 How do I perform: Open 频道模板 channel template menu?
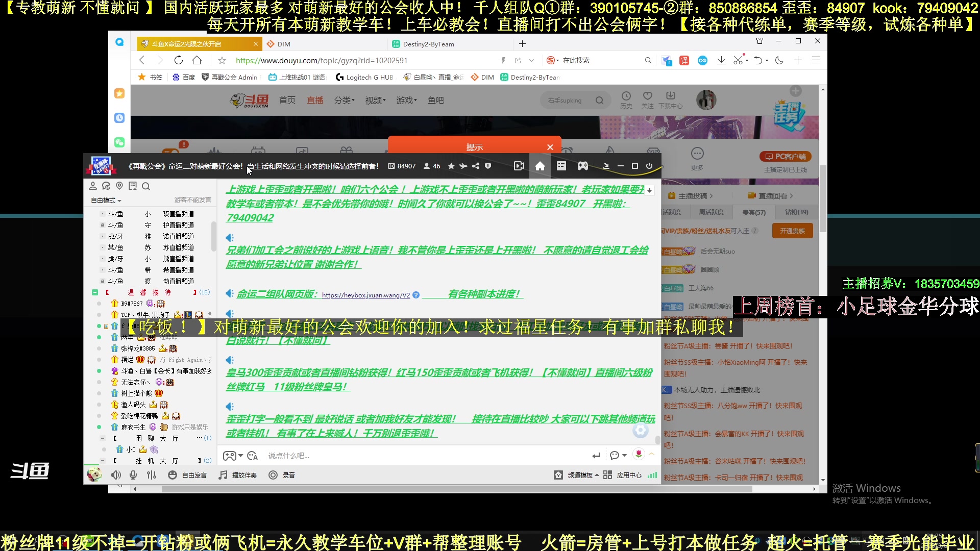(x=576, y=475)
